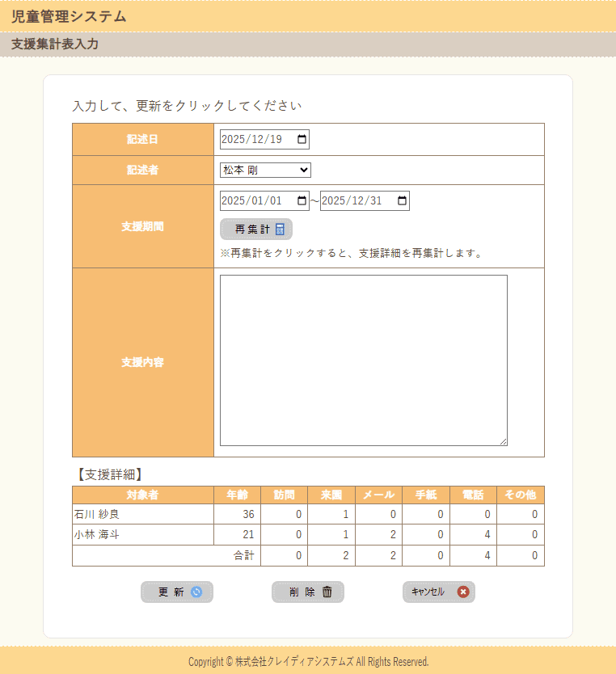
Task: Focus the 記述日 date field 2025/12/19
Action: 251,140
